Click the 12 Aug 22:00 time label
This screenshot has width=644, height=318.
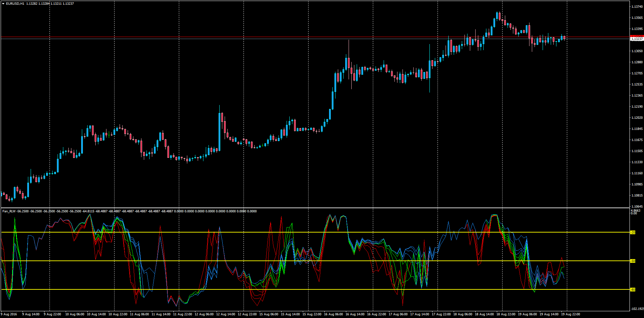(x=247, y=314)
